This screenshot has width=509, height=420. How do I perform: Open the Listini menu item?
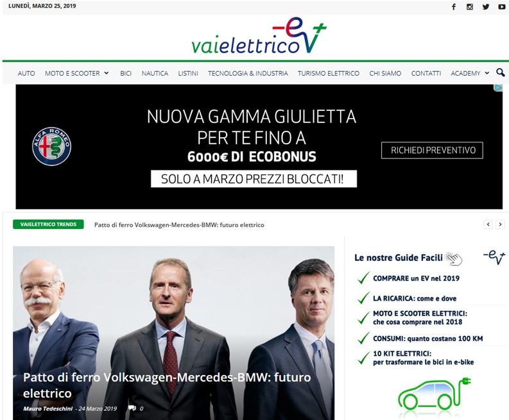[x=188, y=73]
